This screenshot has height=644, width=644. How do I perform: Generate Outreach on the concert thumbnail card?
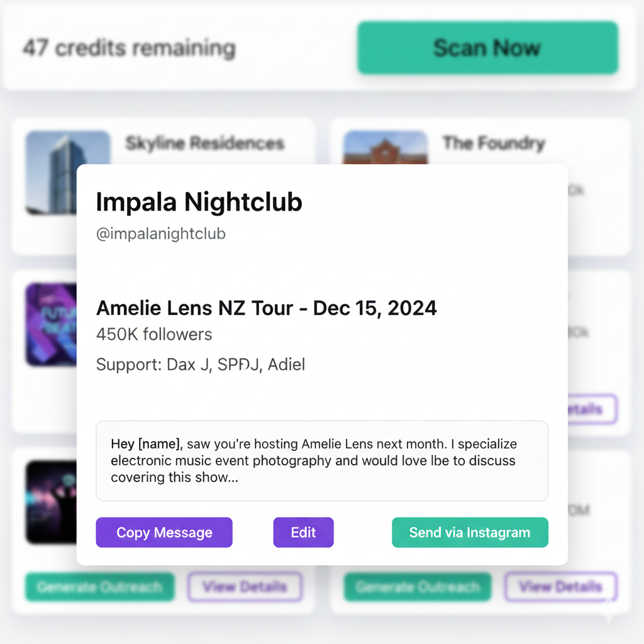pos(99,587)
